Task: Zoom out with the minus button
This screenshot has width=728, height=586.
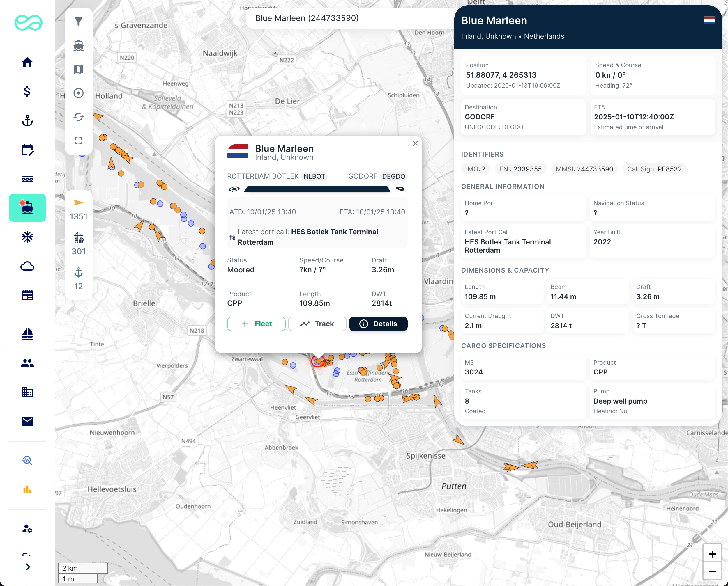Action: (x=712, y=571)
